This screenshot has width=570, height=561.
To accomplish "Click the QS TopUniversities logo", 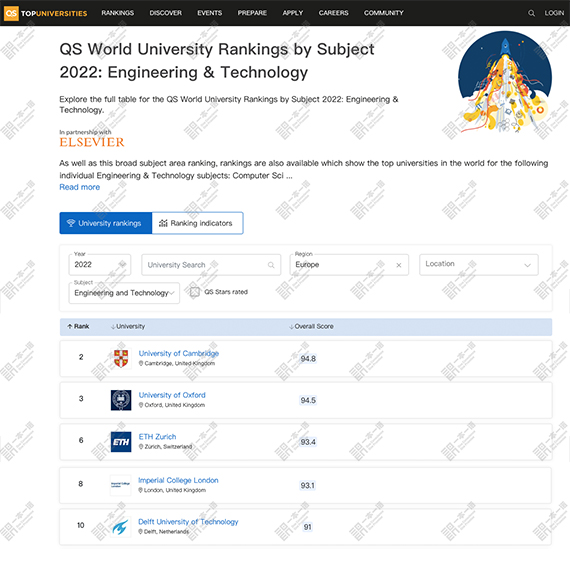I will pos(46,13).
